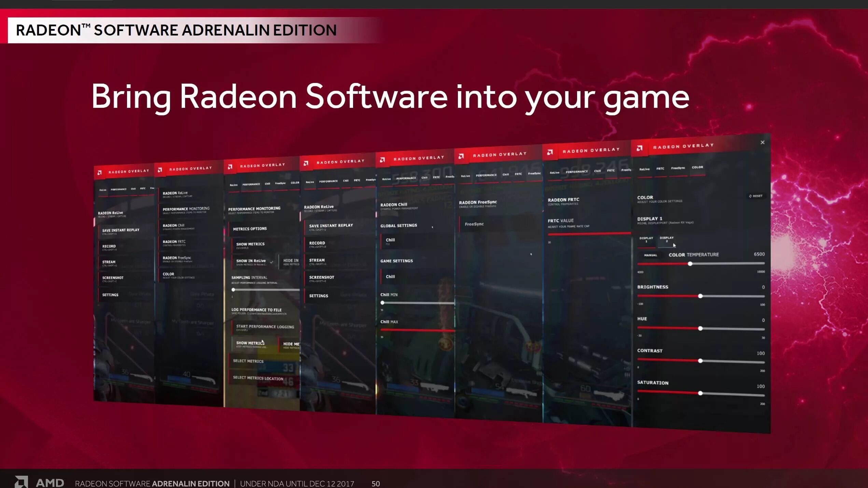Click Record in the leftmost ReLive panel
The height and width of the screenshot is (488, 868).
(x=126, y=247)
